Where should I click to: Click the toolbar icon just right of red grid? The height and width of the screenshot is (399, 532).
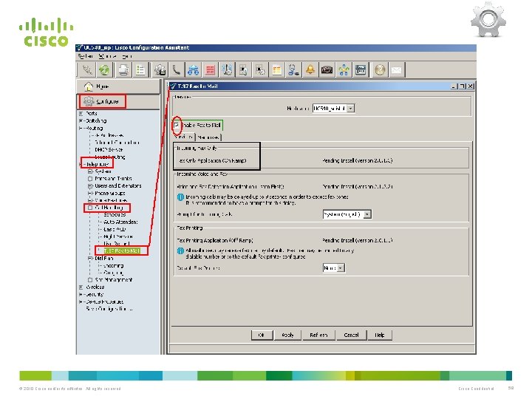click(227, 70)
